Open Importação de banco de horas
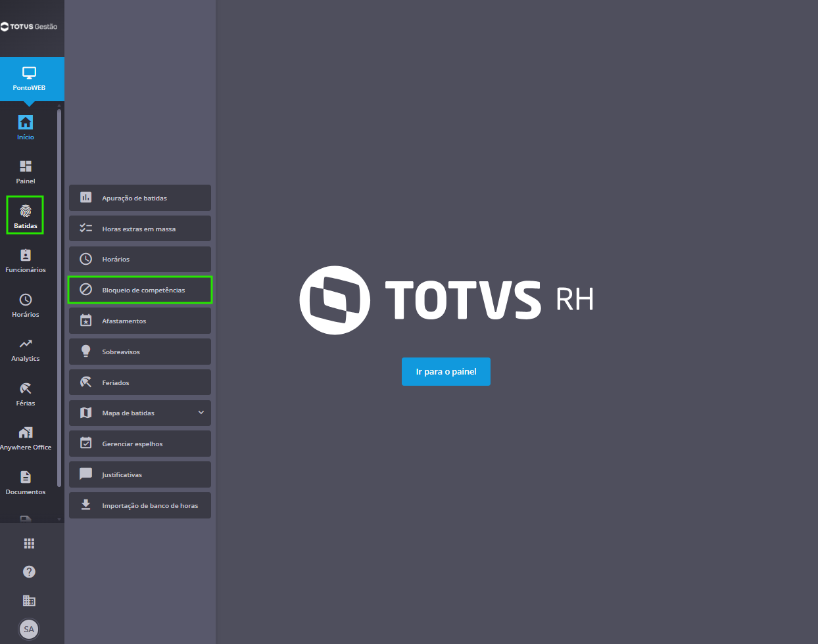 pyautogui.click(x=140, y=505)
